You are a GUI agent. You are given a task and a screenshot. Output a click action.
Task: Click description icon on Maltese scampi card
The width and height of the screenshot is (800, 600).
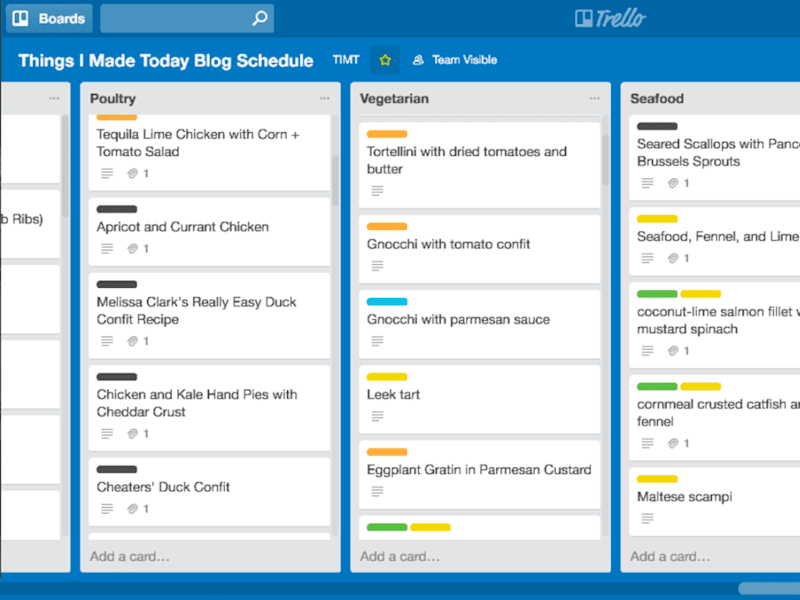[x=647, y=518]
